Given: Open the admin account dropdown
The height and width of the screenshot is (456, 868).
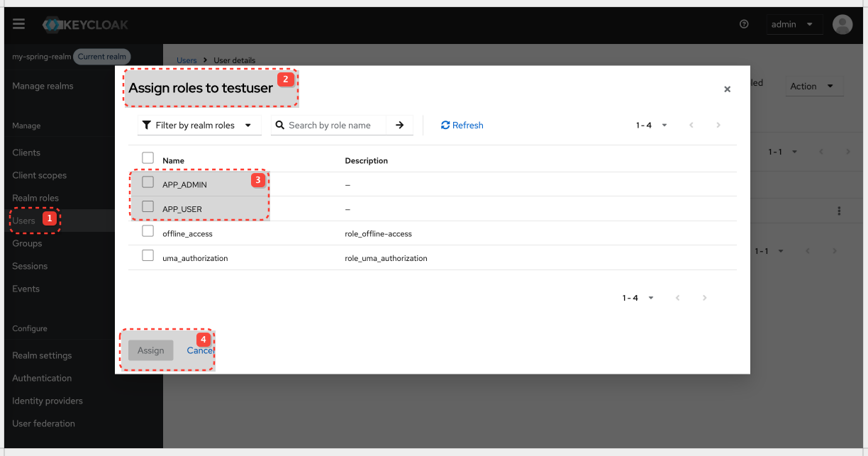Looking at the screenshot, I should [x=794, y=23].
